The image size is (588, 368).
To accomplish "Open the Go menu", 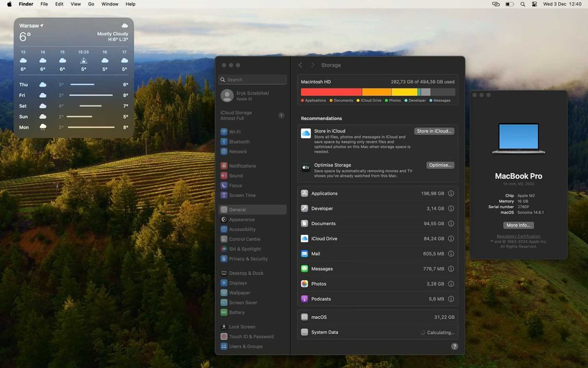I will pyautogui.click(x=91, y=4).
